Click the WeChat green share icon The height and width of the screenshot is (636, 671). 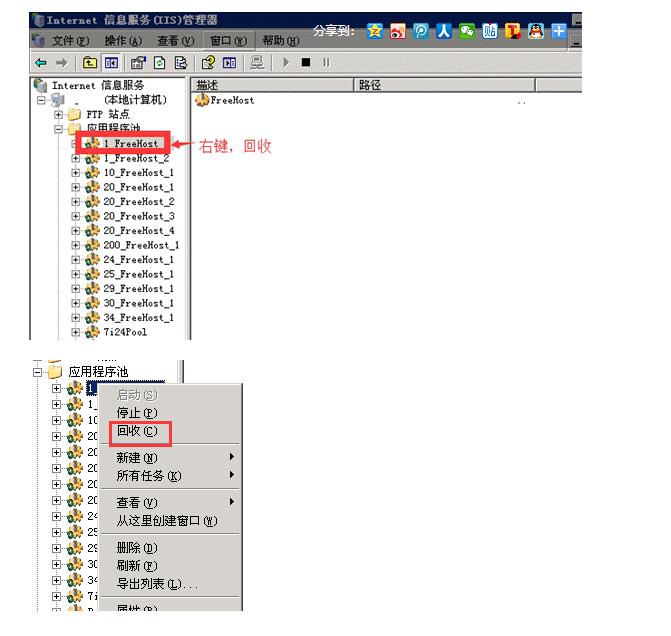(x=466, y=31)
